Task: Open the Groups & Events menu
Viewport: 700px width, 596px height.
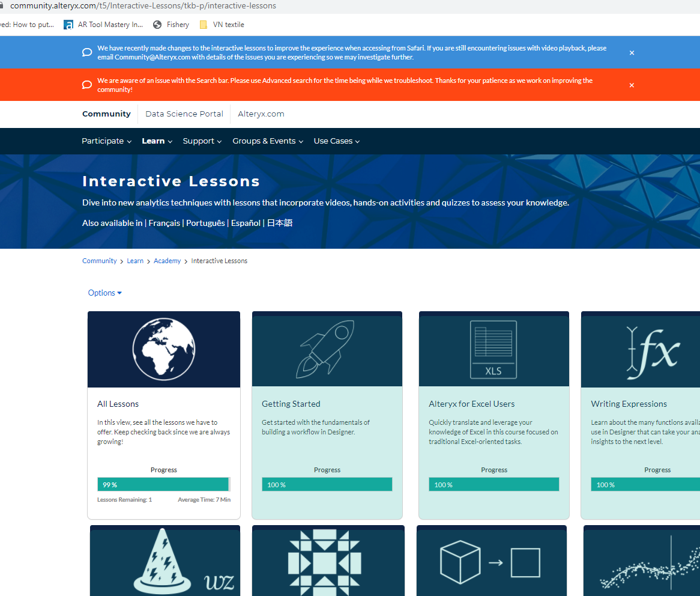Action: coord(268,141)
